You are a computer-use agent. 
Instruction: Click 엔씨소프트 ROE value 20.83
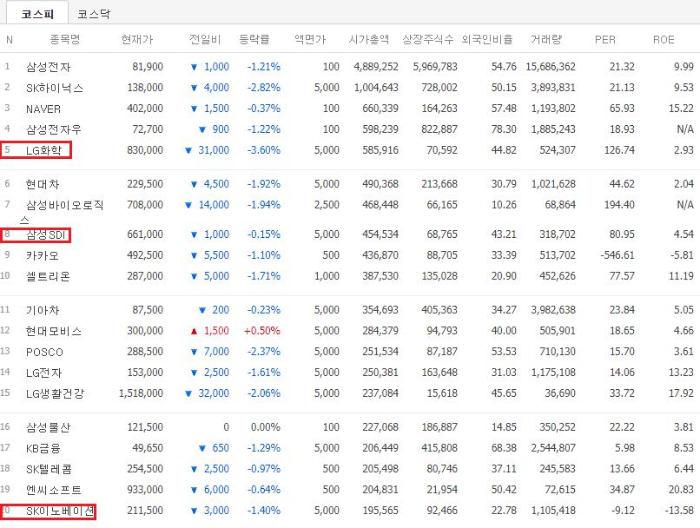tap(681, 490)
